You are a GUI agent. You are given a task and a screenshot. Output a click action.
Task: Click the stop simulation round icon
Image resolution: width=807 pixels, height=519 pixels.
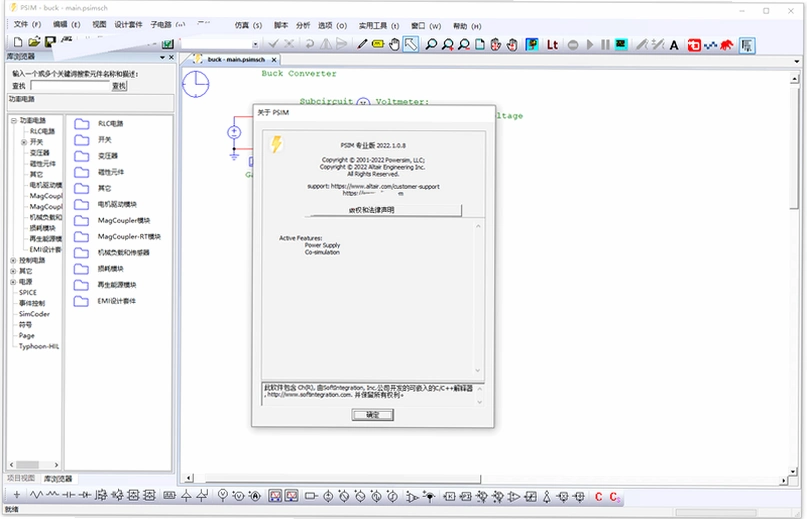pos(573,45)
